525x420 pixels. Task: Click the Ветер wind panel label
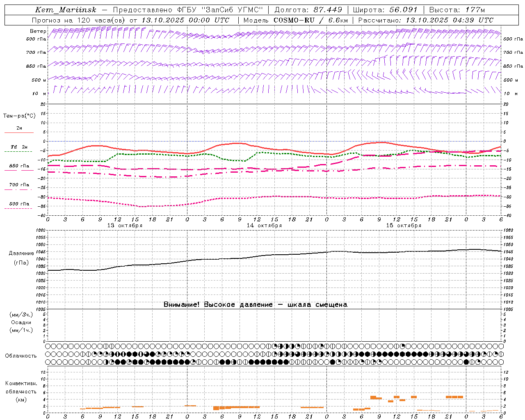coord(38,31)
